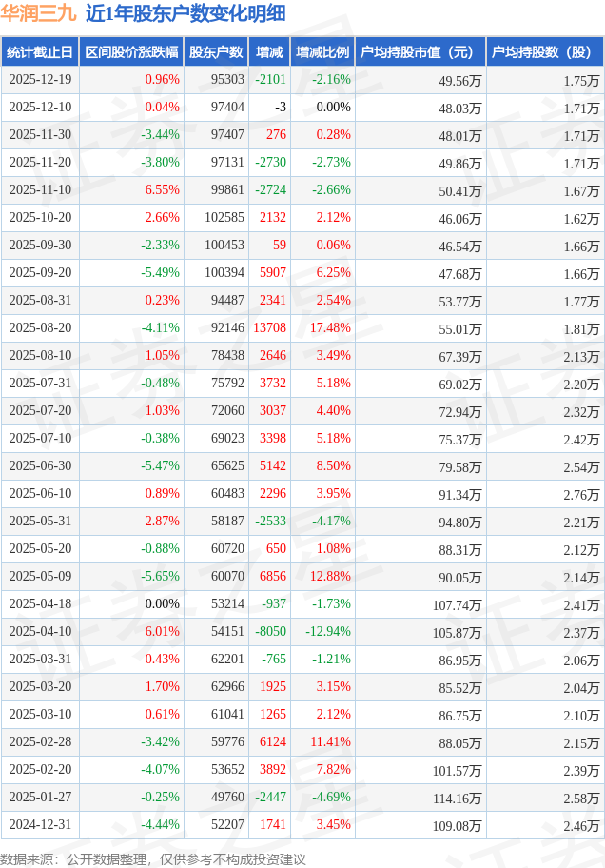Click the 户均持股市值（元） column header

pos(419,52)
